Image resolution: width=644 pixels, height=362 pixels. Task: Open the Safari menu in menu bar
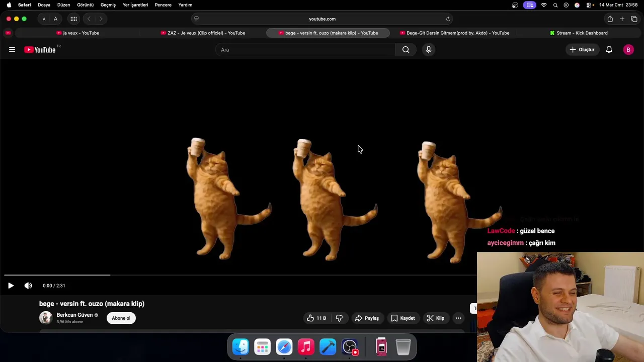(x=24, y=5)
